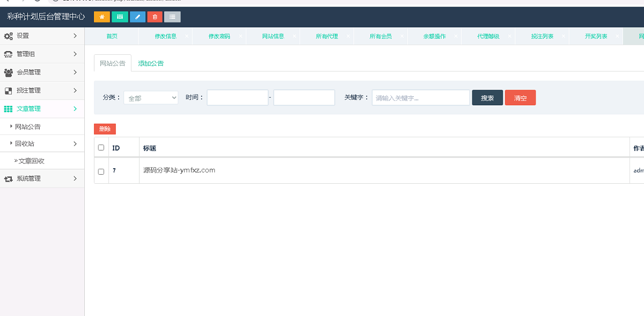This screenshot has height=316, width=644.
Task: Select 文章回收 in the sidebar
Action: 31,161
